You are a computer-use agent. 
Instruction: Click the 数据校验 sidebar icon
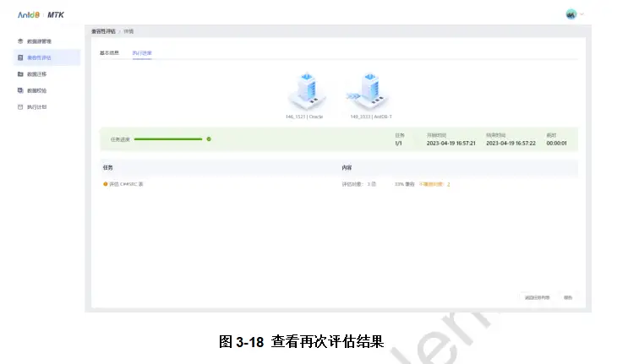(x=20, y=90)
